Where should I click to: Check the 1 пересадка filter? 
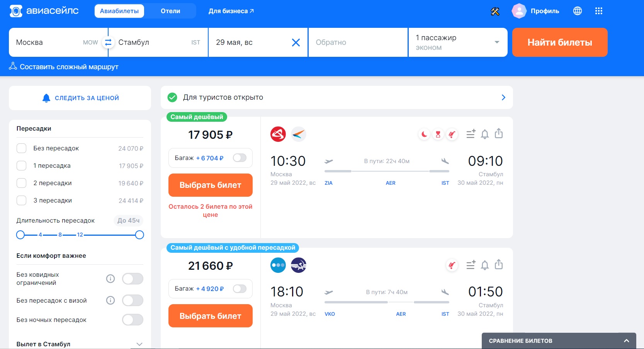[22, 166]
